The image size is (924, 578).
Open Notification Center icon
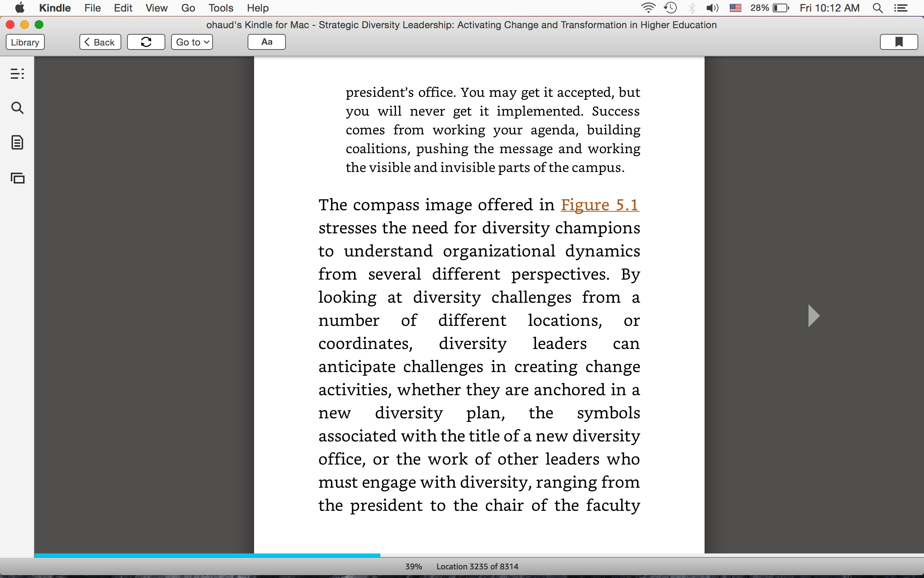point(901,8)
